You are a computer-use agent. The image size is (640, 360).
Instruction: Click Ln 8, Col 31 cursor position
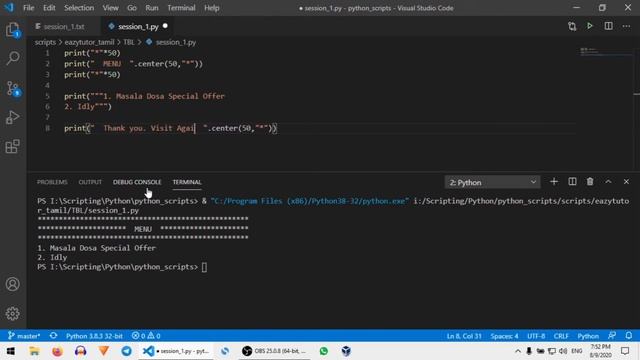(464, 336)
